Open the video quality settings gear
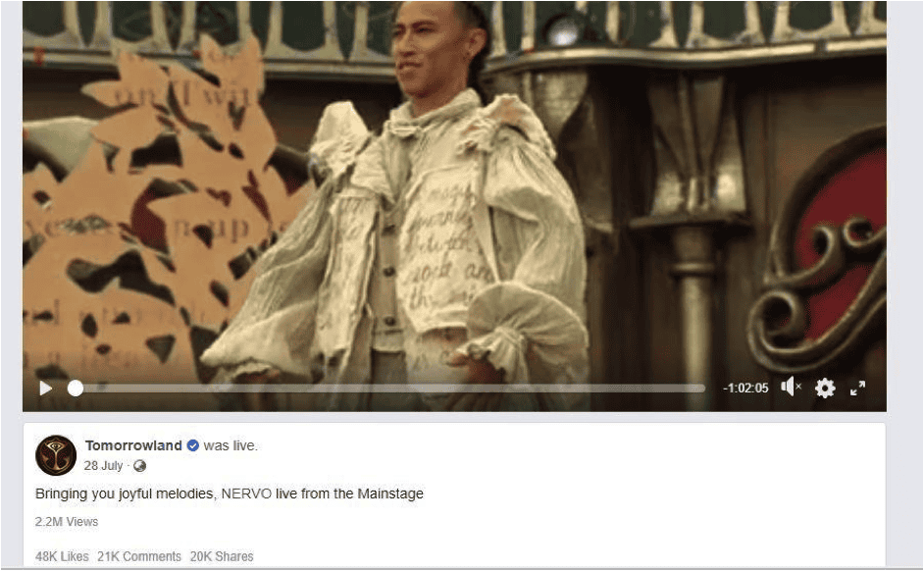 point(825,388)
